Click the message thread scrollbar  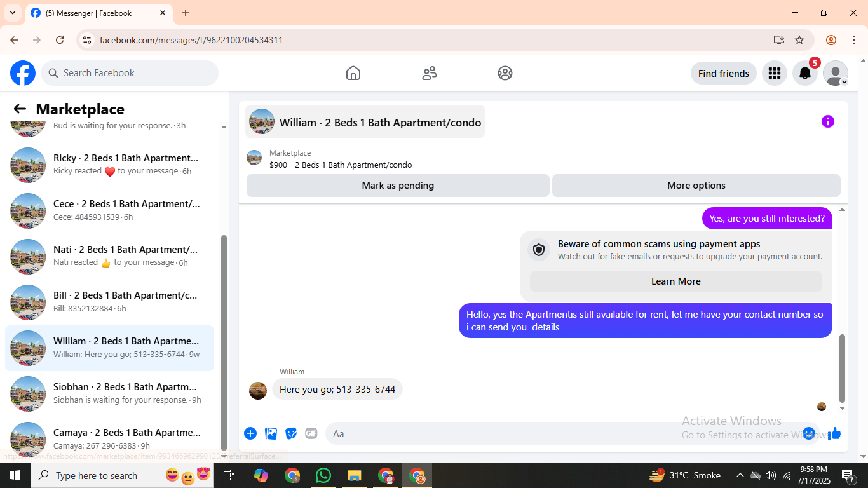843,369
